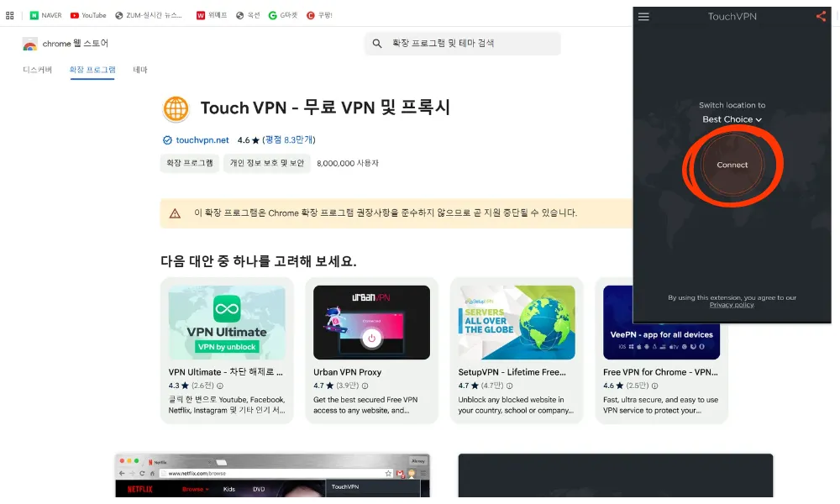This screenshot has height=504, width=840.
Task: Click the 개인 정보 보호 및 보안 chip
Action: pyautogui.click(x=267, y=163)
